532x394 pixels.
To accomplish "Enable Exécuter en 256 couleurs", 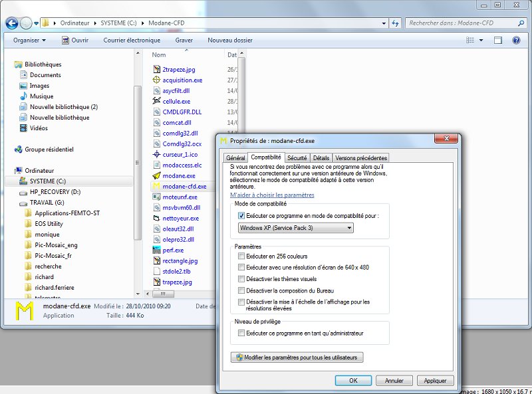I will (241, 256).
